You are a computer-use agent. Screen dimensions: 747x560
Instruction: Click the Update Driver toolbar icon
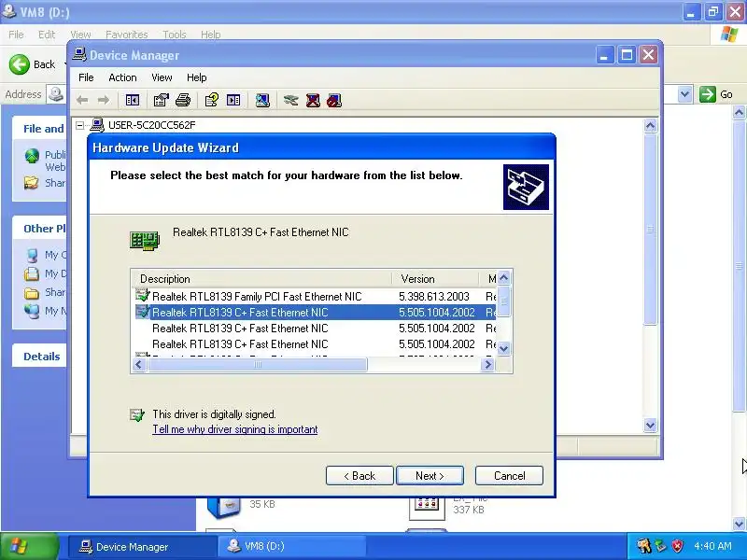pos(290,100)
